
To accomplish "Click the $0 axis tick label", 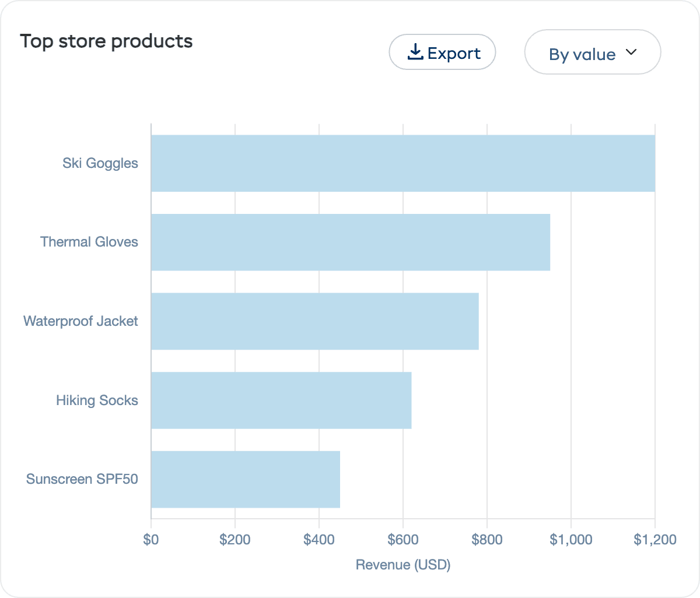I will pyautogui.click(x=151, y=540).
